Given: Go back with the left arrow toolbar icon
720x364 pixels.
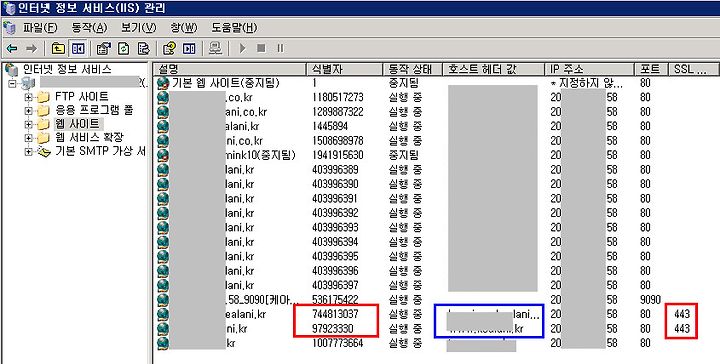Looking at the screenshot, I should point(12,48).
